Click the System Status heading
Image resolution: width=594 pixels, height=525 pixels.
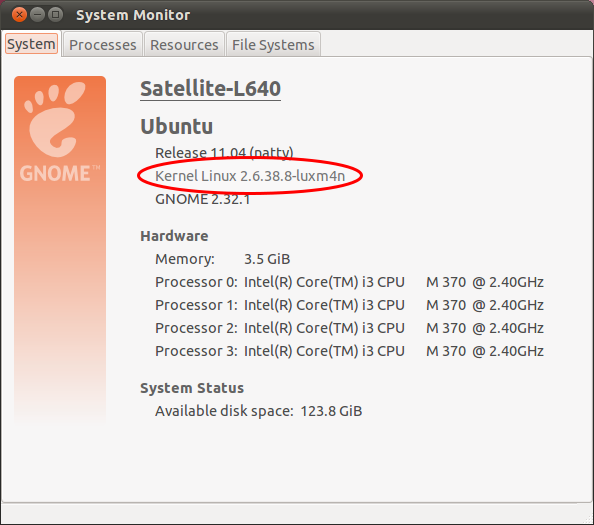(192, 388)
